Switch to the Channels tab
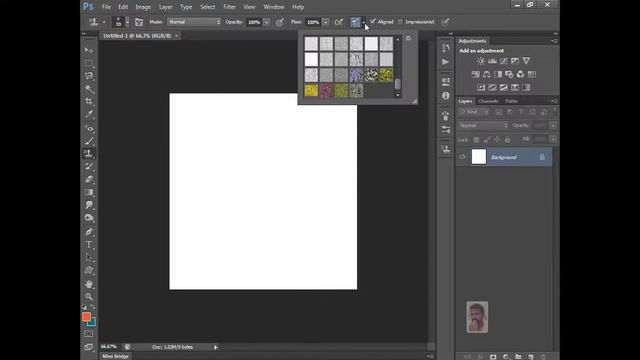The width and height of the screenshot is (640, 360). [488, 101]
